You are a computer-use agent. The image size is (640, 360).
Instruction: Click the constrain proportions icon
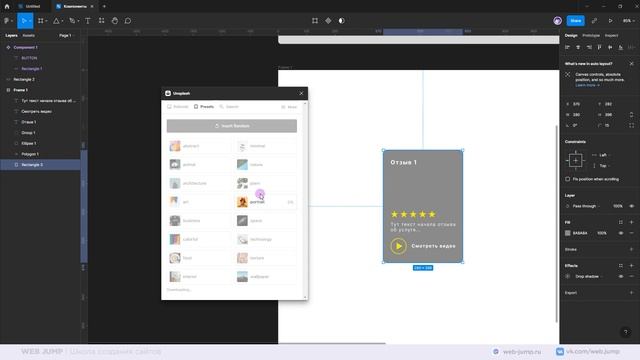click(x=631, y=115)
